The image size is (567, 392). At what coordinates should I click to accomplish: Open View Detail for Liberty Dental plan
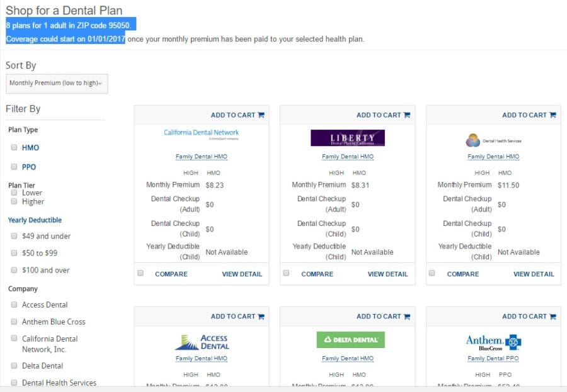pyautogui.click(x=387, y=274)
